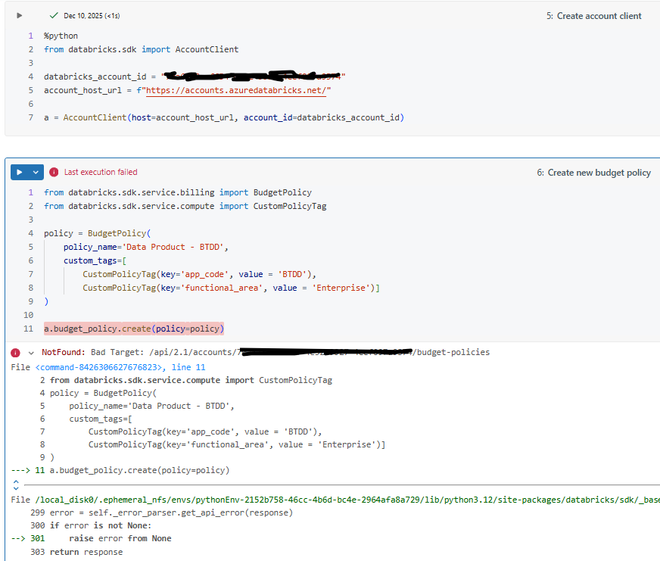Image resolution: width=660 pixels, height=561 pixels.
Task: Run the Create account client cell
Action: tap(19, 16)
